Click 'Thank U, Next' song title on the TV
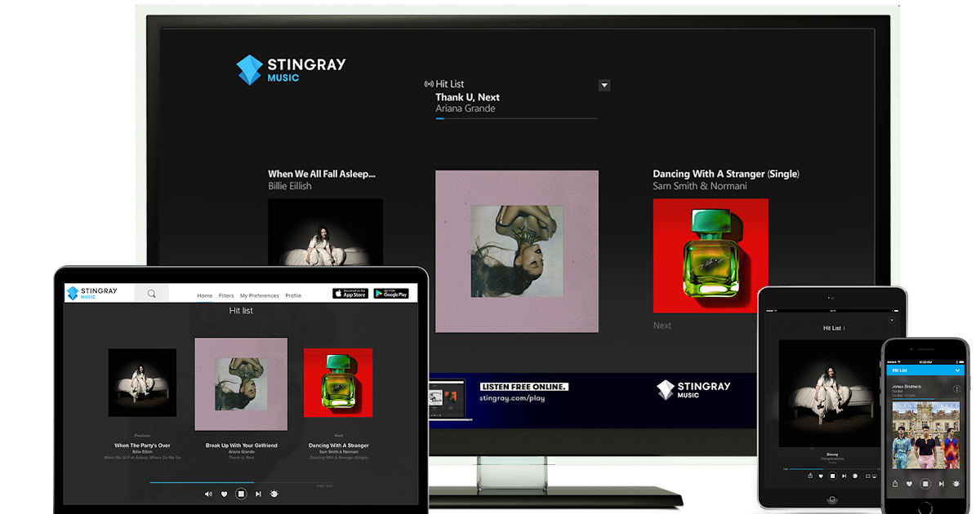 (x=467, y=97)
